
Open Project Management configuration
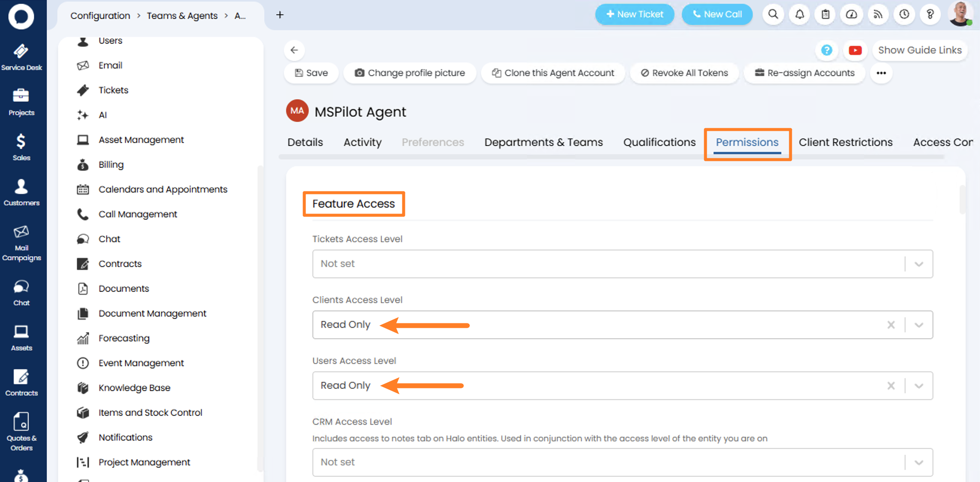pyautogui.click(x=144, y=462)
